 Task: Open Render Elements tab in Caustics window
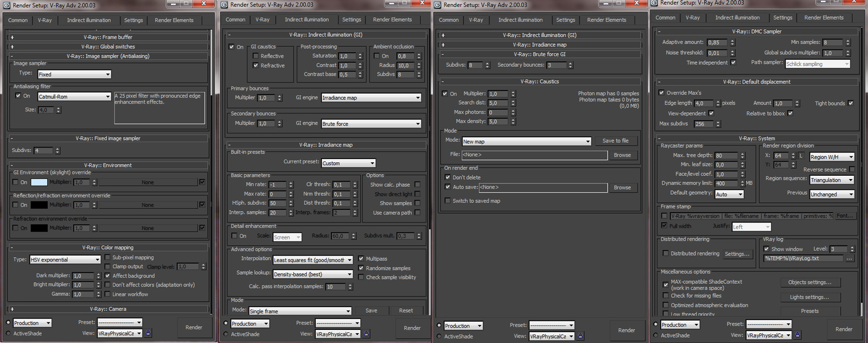607,20
